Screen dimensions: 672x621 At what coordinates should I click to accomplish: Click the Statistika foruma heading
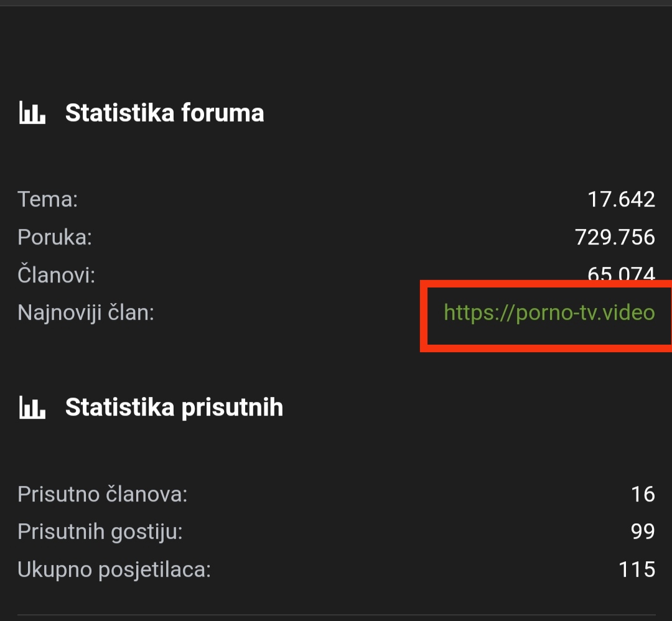(x=164, y=113)
